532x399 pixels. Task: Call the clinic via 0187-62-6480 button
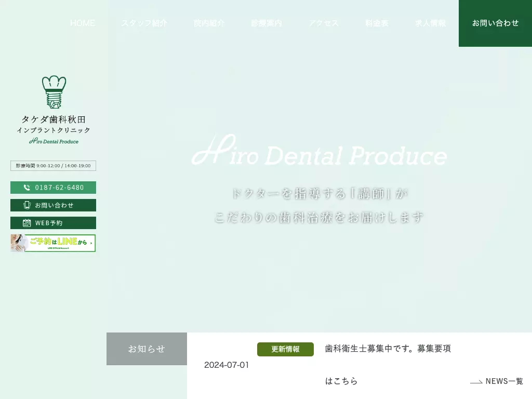tap(54, 188)
